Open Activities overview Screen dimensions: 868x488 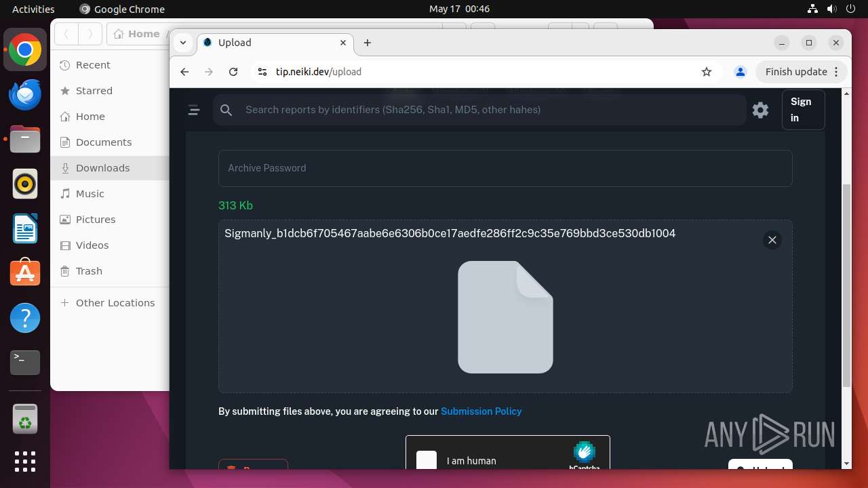tap(33, 9)
